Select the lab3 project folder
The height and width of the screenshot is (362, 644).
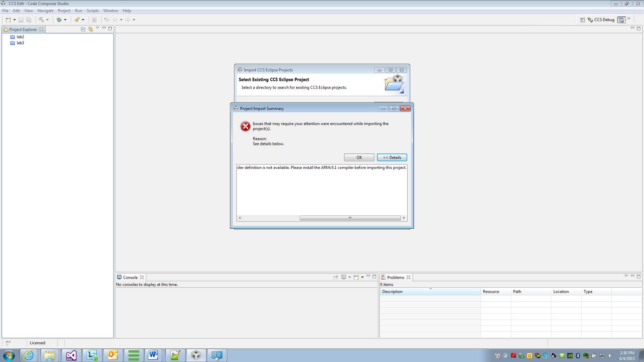click(x=20, y=43)
